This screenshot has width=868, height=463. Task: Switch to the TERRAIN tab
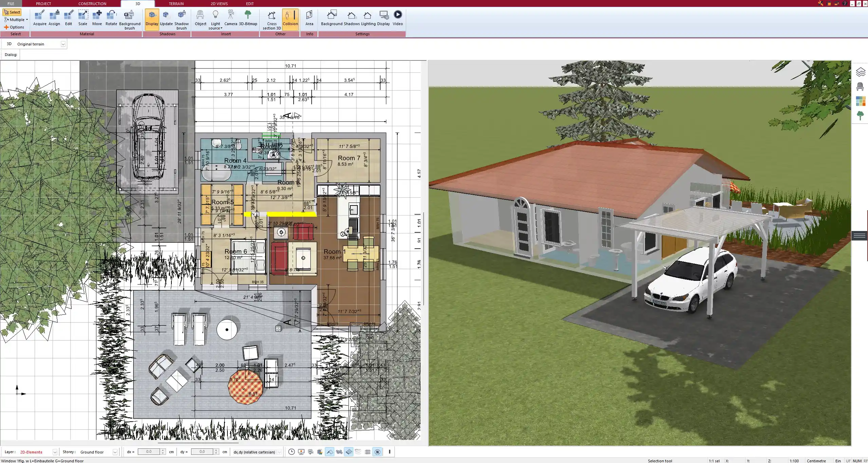(x=176, y=4)
